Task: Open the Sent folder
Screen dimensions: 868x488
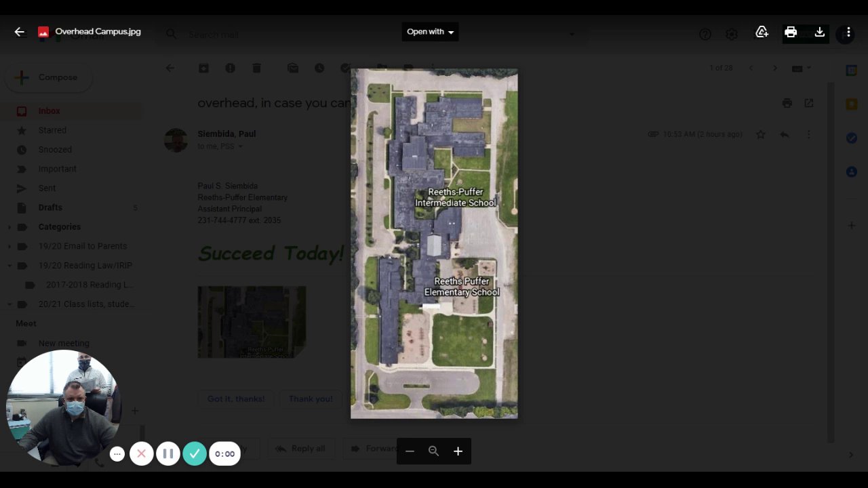Action: pos(47,188)
